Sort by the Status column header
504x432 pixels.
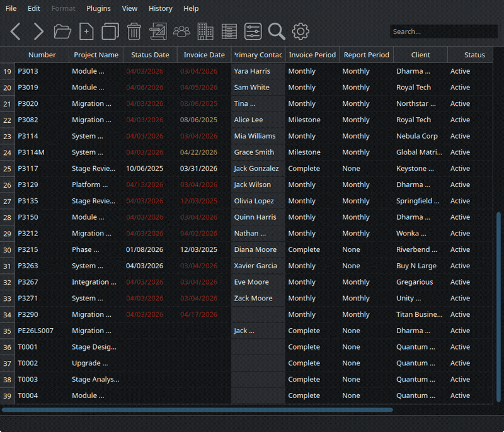point(471,55)
